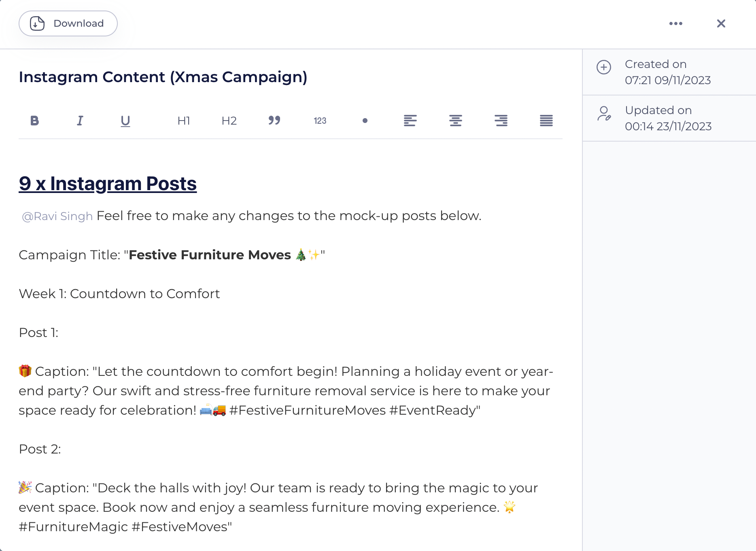
Task: Justify the text alignment
Action: (546, 121)
